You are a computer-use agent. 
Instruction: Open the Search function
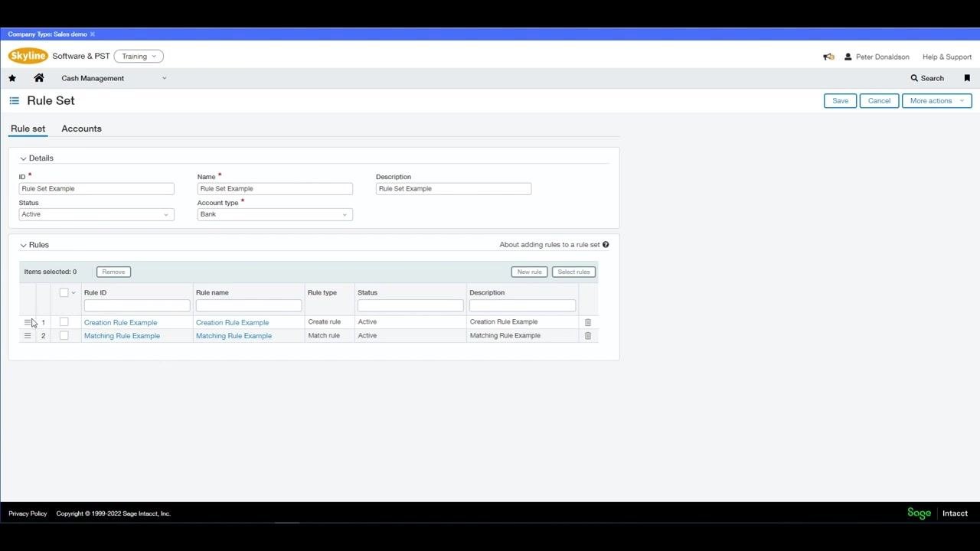(x=927, y=78)
